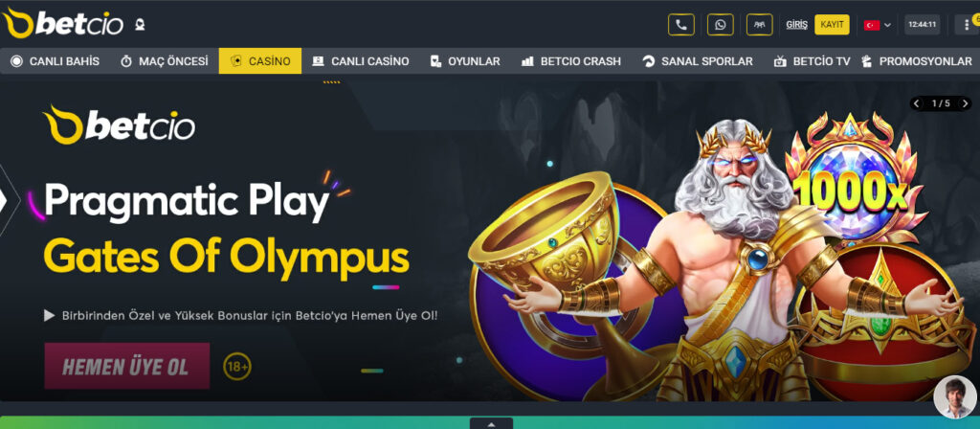The image size is (980, 429).
Task: Open the WhatsApp contact icon
Action: point(720,25)
